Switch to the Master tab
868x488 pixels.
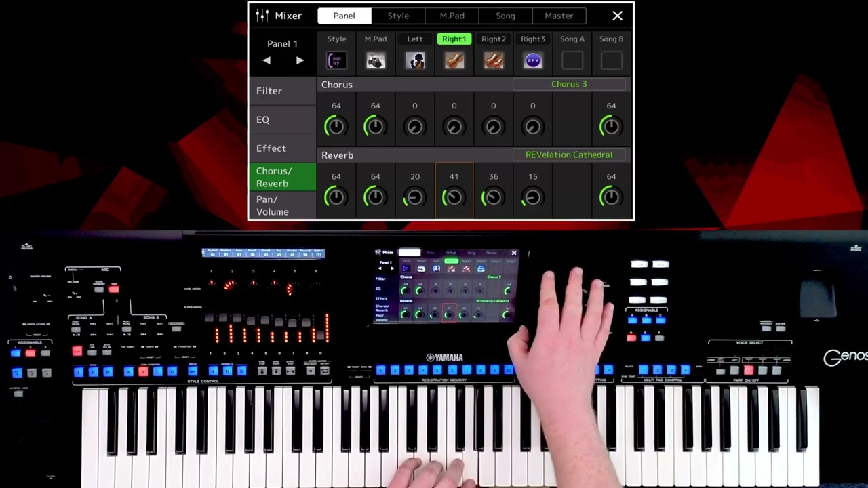click(559, 16)
